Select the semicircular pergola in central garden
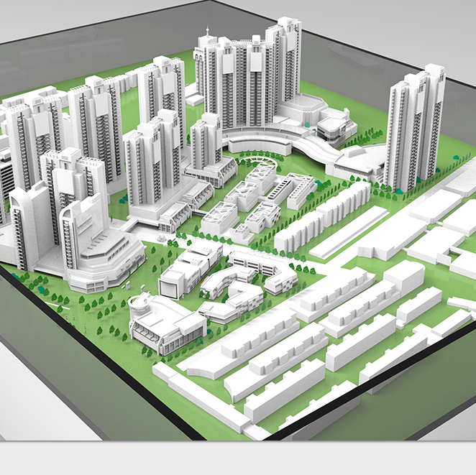Screen dimensions: 476x475 click(257, 162)
